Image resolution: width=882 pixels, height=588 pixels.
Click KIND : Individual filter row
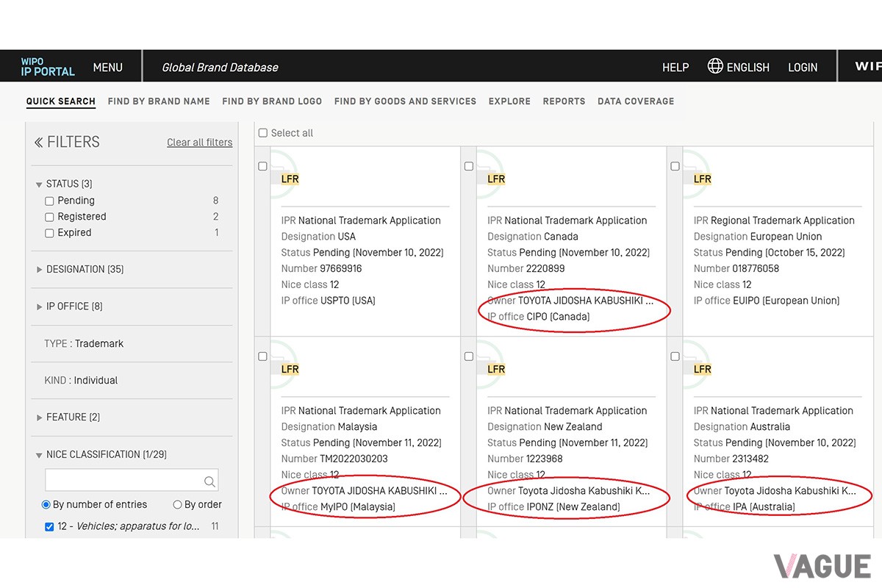click(x=81, y=380)
